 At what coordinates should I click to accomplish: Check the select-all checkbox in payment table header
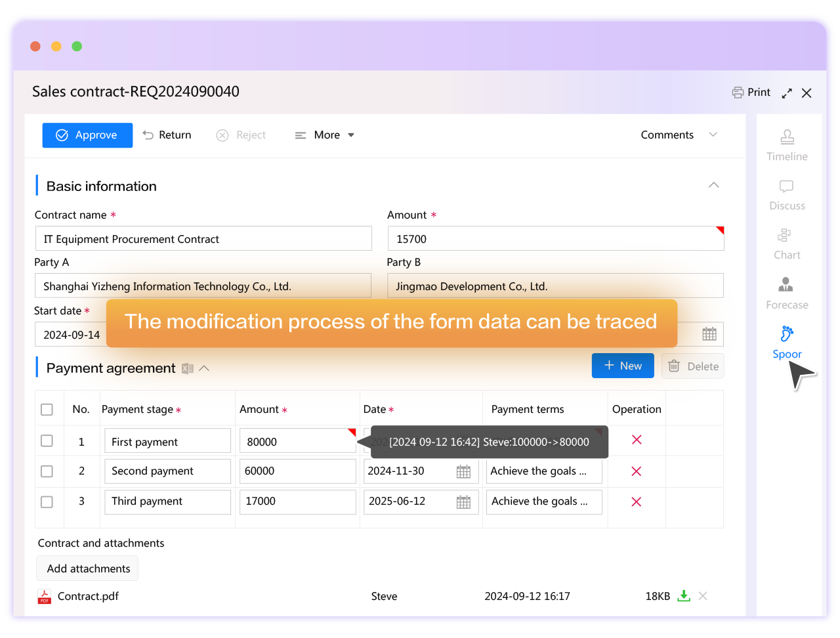tap(47, 409)
